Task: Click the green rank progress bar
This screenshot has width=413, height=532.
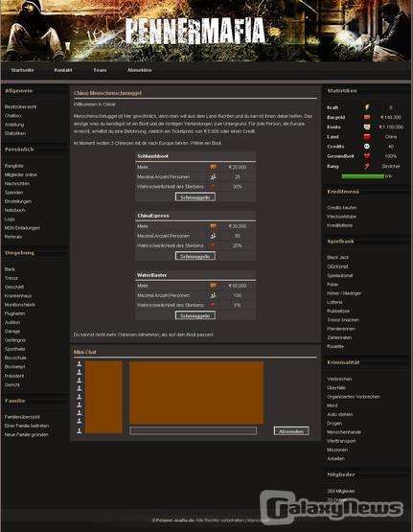Action: point(362,176)
